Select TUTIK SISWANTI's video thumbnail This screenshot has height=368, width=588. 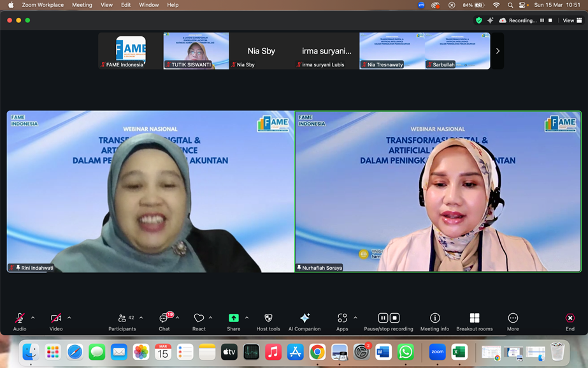coord(196,51)
